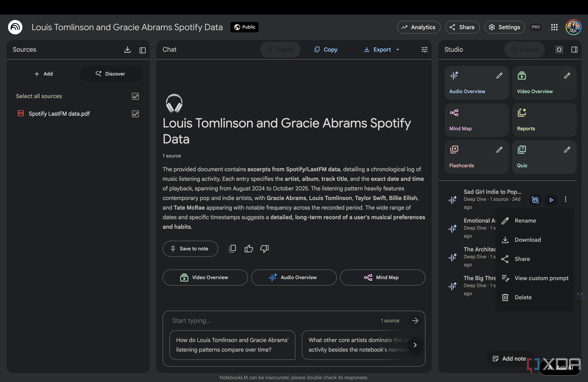Give thumbs down to the summary
Viewport: 588px width, 382px height.
[x=264, y=249]
